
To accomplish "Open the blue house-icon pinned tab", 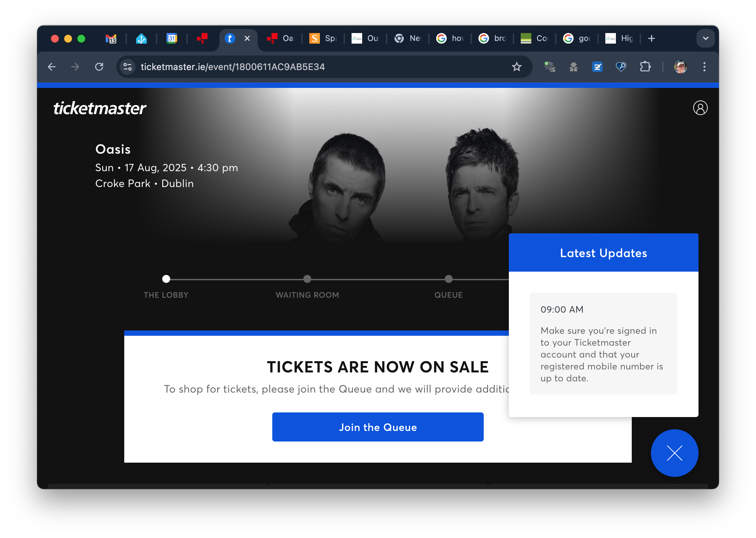I will click(141, 38).
